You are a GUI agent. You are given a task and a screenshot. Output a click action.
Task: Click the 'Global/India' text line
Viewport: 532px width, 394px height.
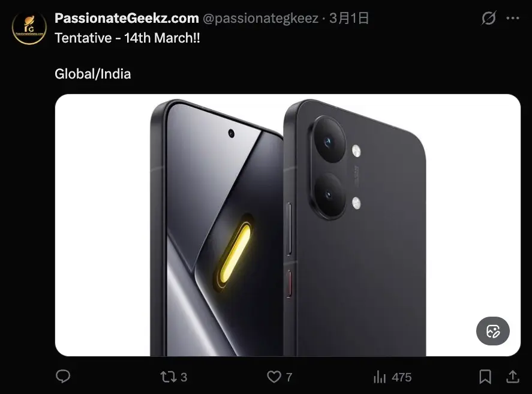pyautogui.click(x=92, y=74)
